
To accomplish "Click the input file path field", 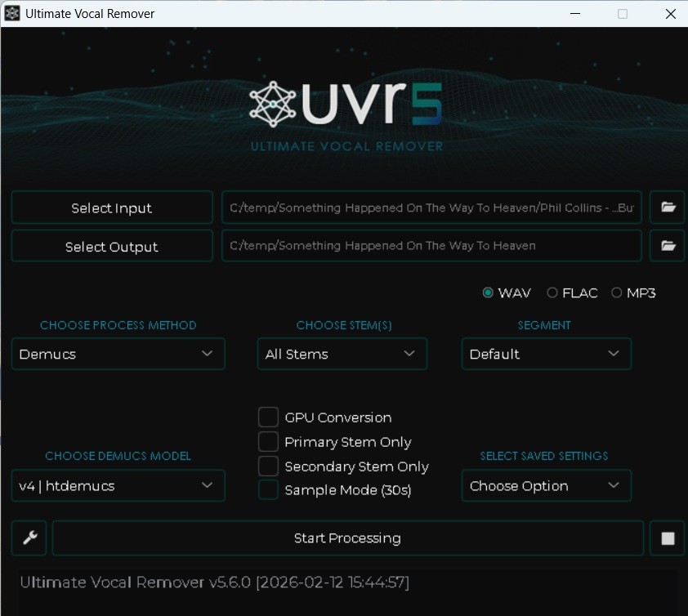I will [x=431, y=208].
